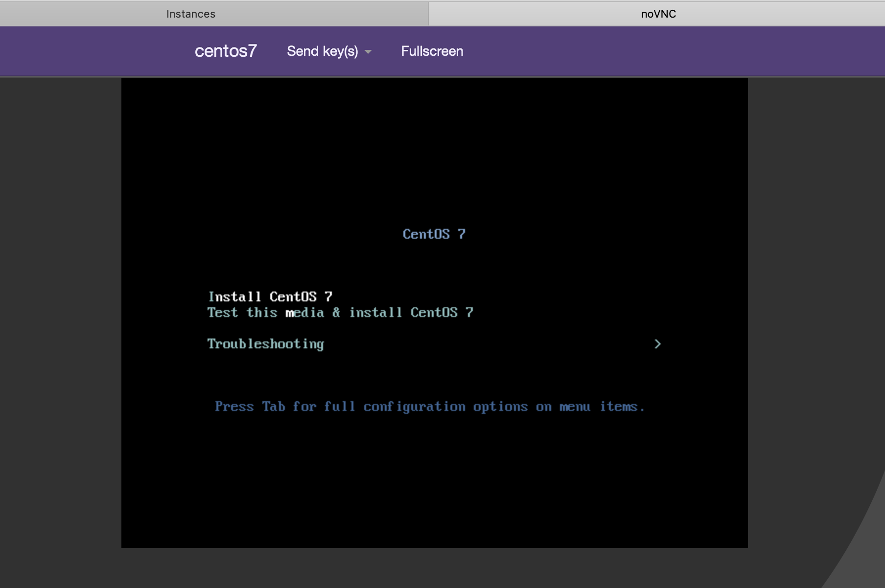Image resolution: width=885 pixels, height=588 pixels.
Task: Click the centos7 title link
Action: [x=226, y=51]
